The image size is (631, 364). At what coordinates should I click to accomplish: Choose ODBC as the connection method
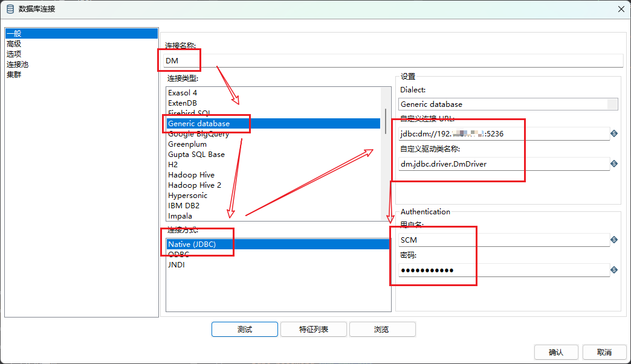pos(179,254)
